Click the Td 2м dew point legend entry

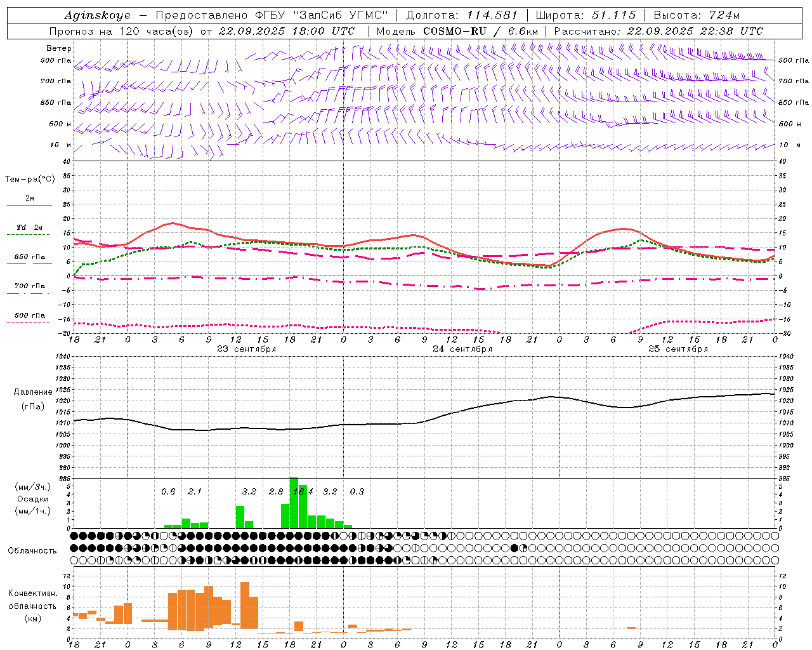[29, 227]
